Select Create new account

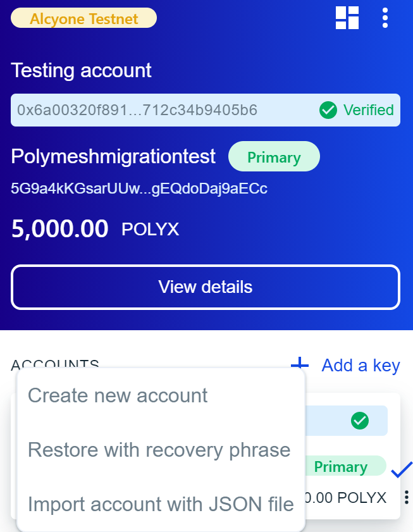(118, 395)
